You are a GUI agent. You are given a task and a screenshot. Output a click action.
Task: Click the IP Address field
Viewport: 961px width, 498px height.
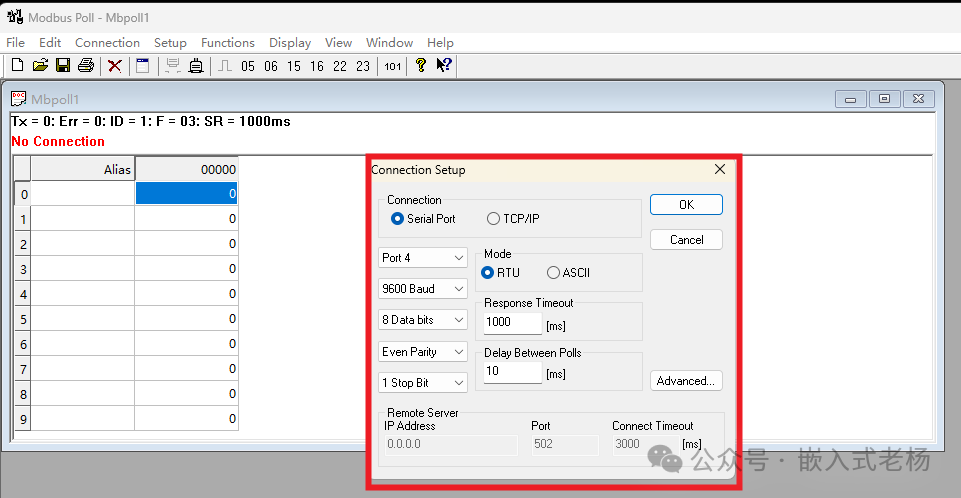point(451,445)
